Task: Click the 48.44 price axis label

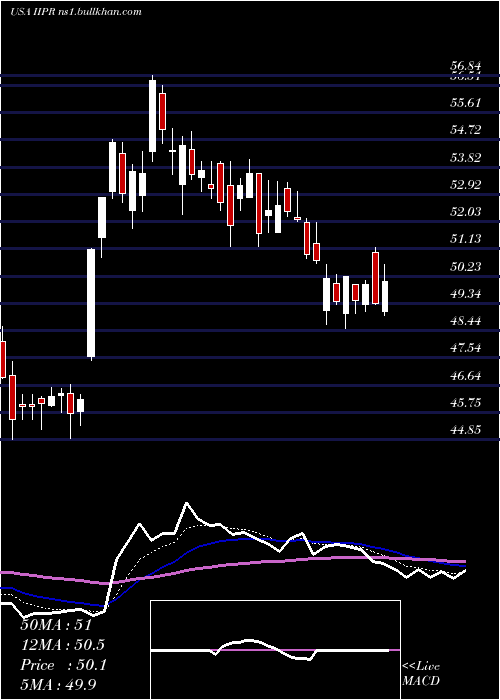Action: [465, 321]
